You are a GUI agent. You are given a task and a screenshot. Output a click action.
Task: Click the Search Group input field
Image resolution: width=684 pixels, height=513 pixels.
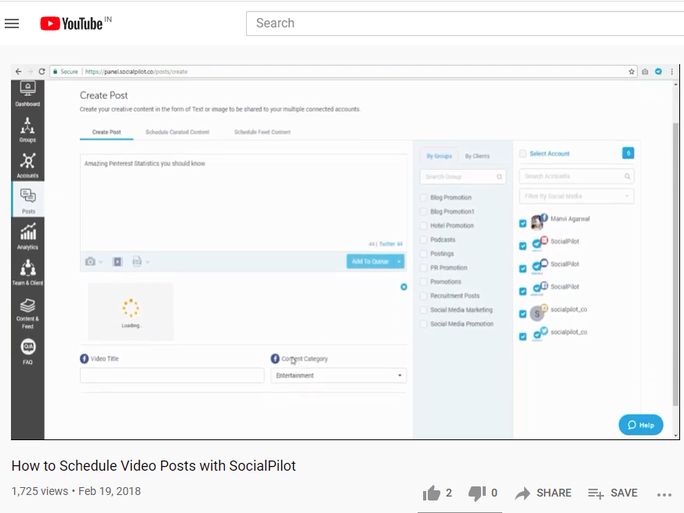pos(463,177)
